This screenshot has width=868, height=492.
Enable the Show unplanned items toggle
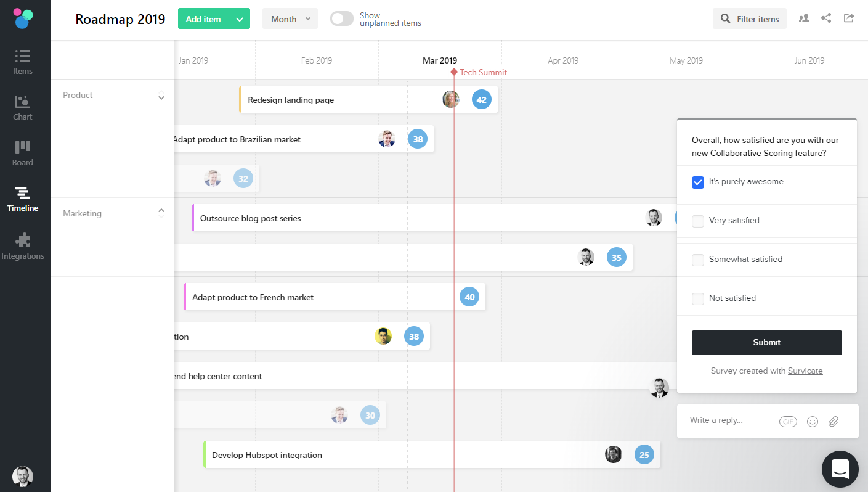[x=341, y=18]
